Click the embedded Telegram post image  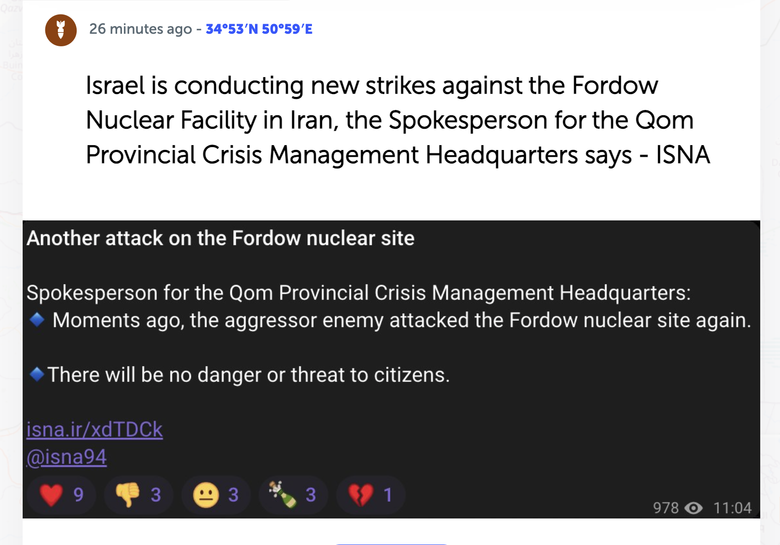(x=391, y=369)
